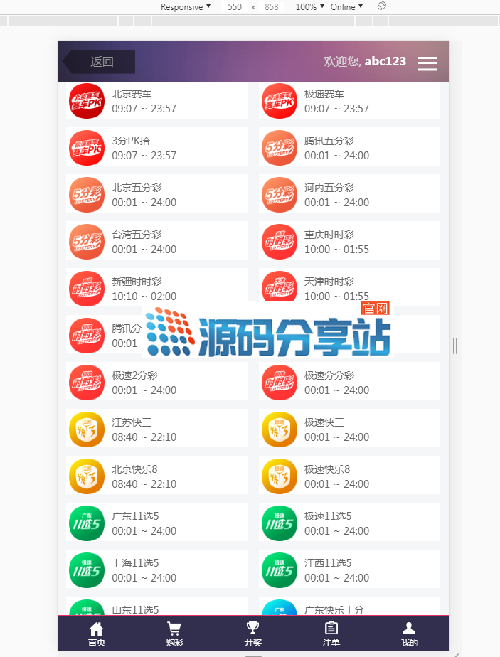Open the 新疆时时彩 icon

click(x=87, y=289)
